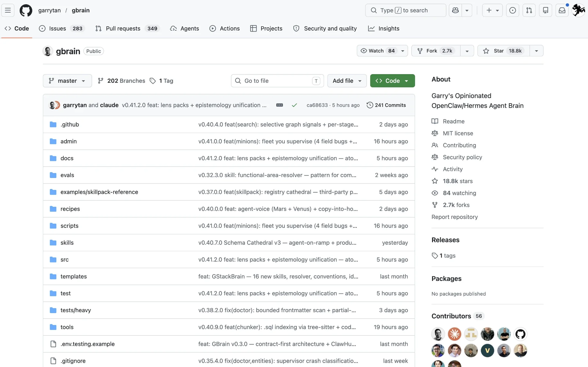Open the .github folder
588x367 pixels.
[x=70, y=124]
